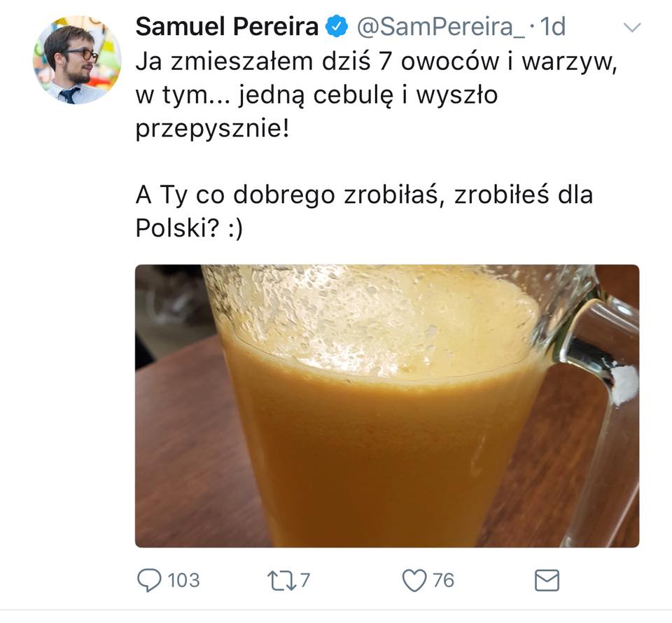672x623 pixels.
Task: Click the retweet count showing 7
Action: 304,580
